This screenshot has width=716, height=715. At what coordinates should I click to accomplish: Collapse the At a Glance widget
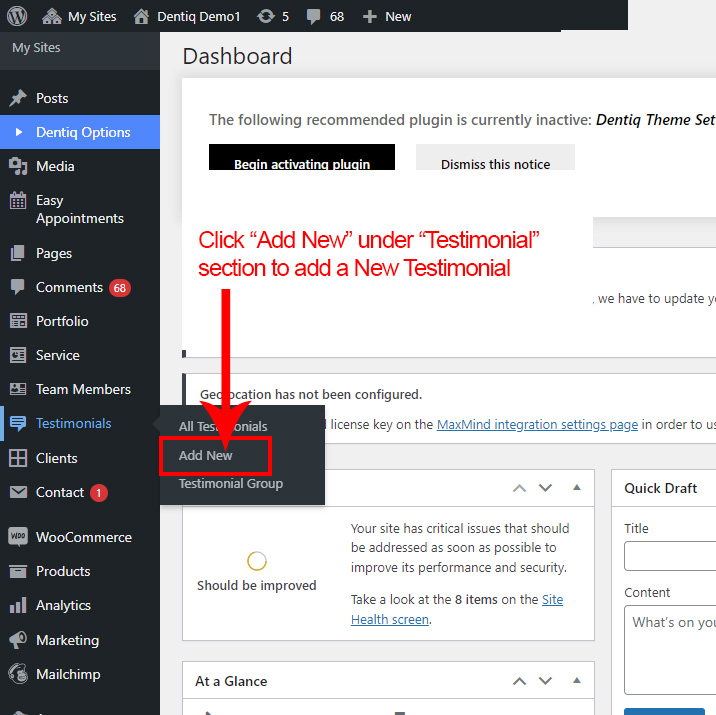click(576, 681)
